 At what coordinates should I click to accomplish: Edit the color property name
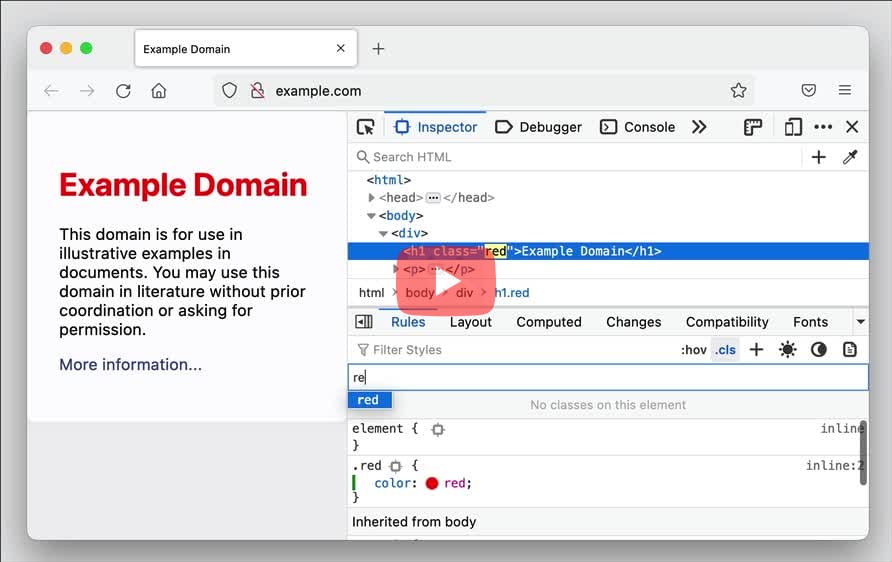393,483
